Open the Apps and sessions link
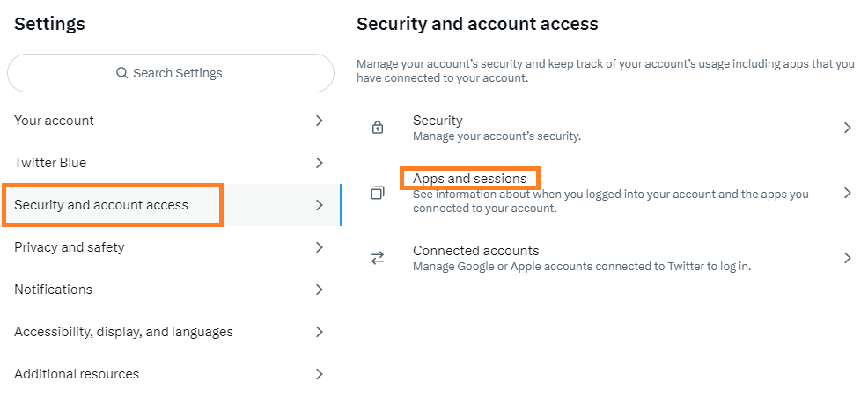This screenshot has width=868, height=404. tap(469, 179)
